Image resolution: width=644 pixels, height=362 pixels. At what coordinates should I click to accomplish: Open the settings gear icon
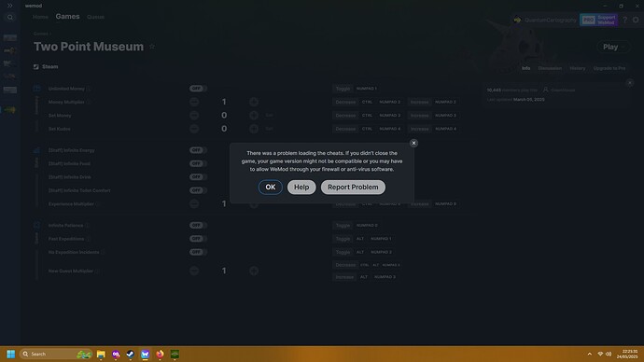point(636,20)
